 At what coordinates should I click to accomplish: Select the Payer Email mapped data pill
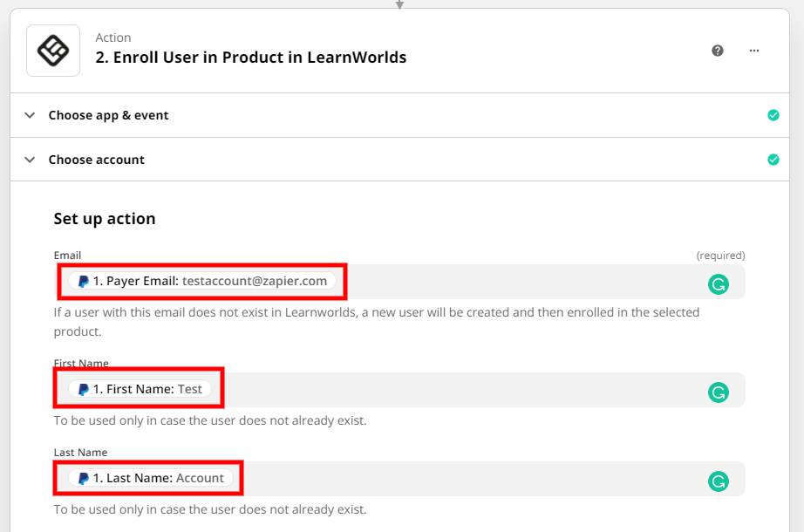[201, 280]
